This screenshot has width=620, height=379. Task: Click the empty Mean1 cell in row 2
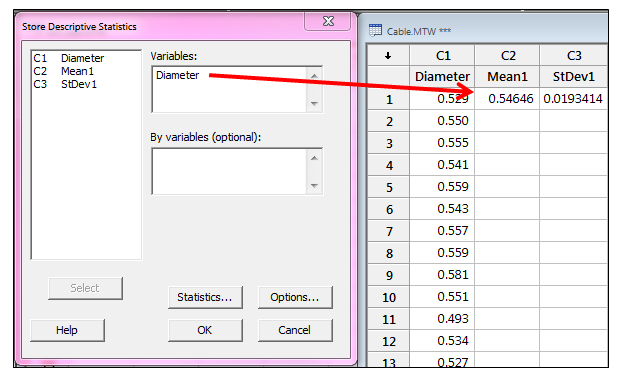point(507,121)
